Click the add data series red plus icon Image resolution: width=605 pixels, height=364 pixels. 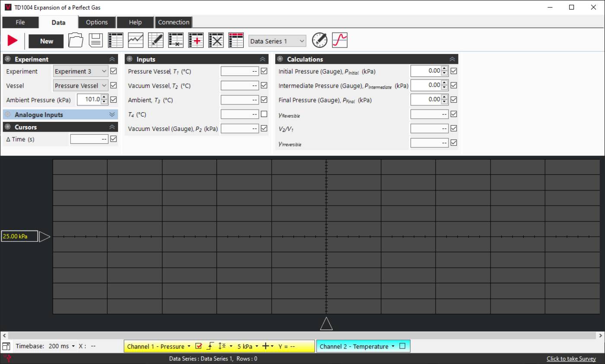coord(196,41)
